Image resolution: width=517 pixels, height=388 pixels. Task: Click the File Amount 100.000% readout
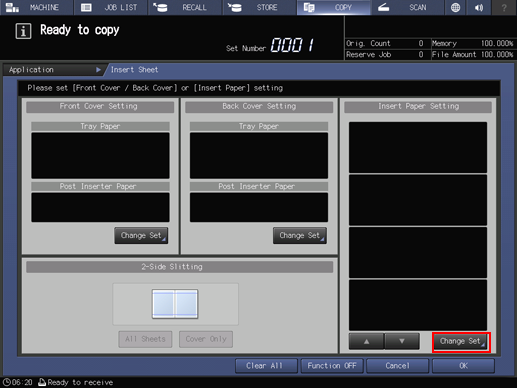[x=497, y=55]
